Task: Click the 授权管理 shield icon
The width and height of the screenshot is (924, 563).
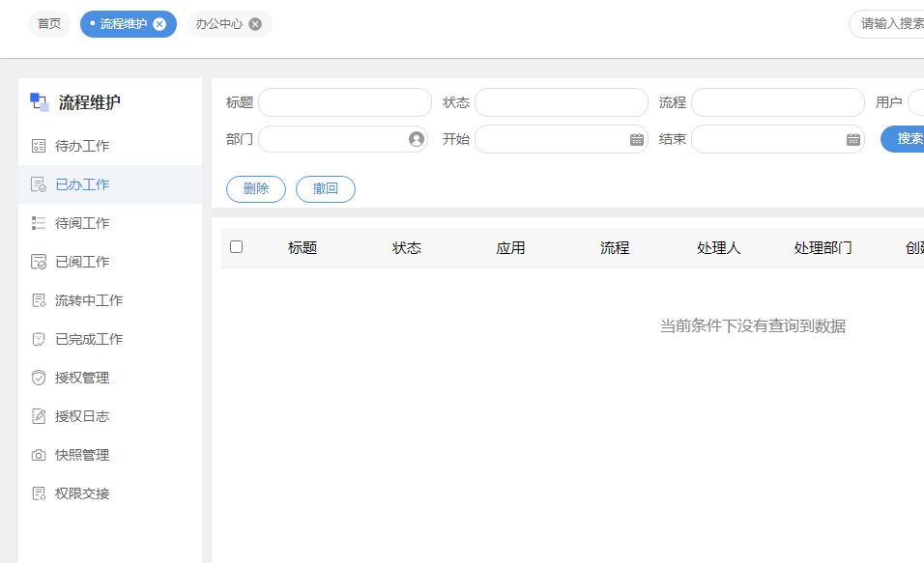Action: coord(39,379)
